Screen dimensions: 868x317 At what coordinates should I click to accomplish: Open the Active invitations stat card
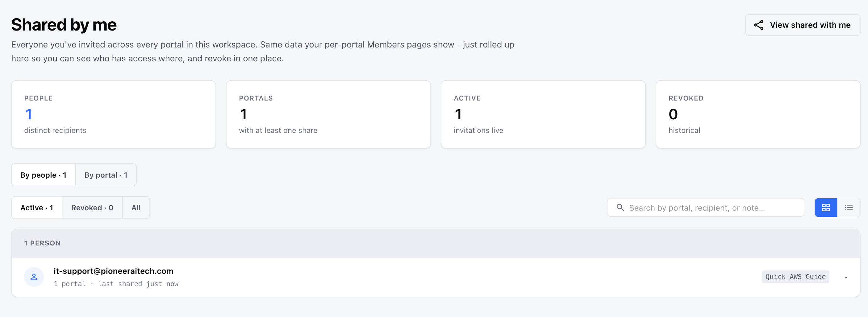point(543,114)
